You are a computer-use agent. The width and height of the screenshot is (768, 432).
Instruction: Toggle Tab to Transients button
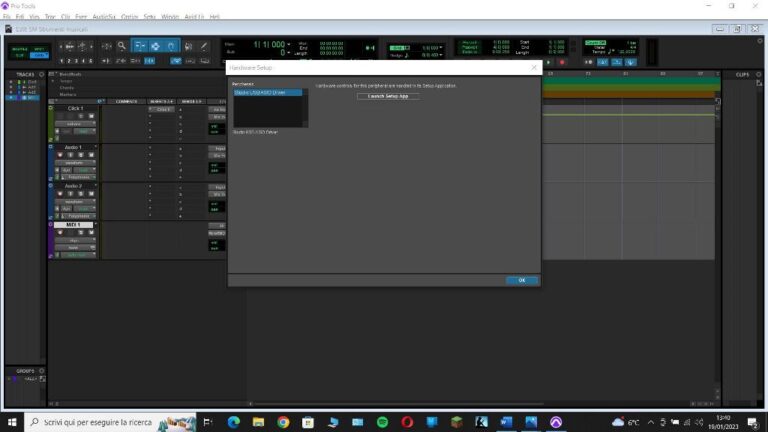106,61
